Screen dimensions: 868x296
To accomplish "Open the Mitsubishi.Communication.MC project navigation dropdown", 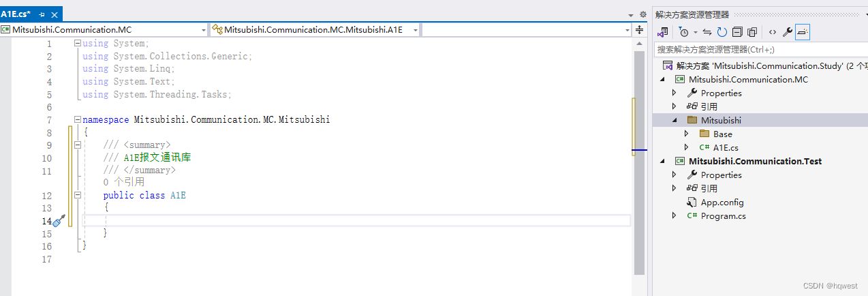I will pyautogui.click(x=204, y=30).
